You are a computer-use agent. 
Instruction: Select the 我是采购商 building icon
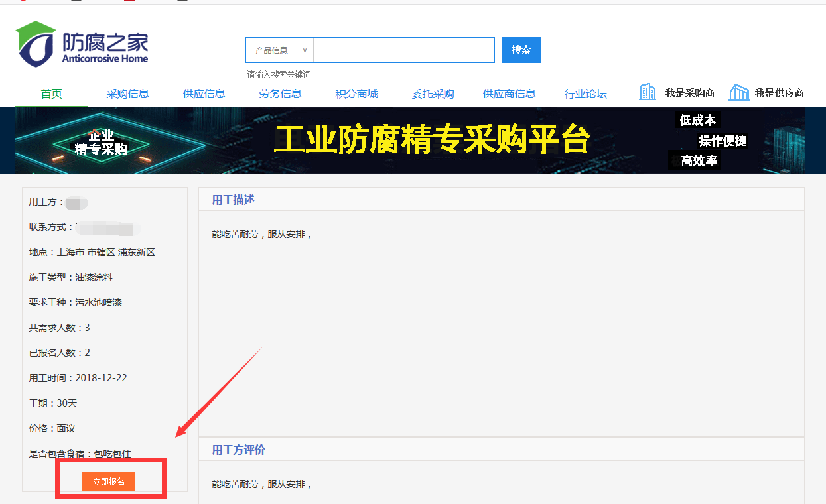(647, 91)
